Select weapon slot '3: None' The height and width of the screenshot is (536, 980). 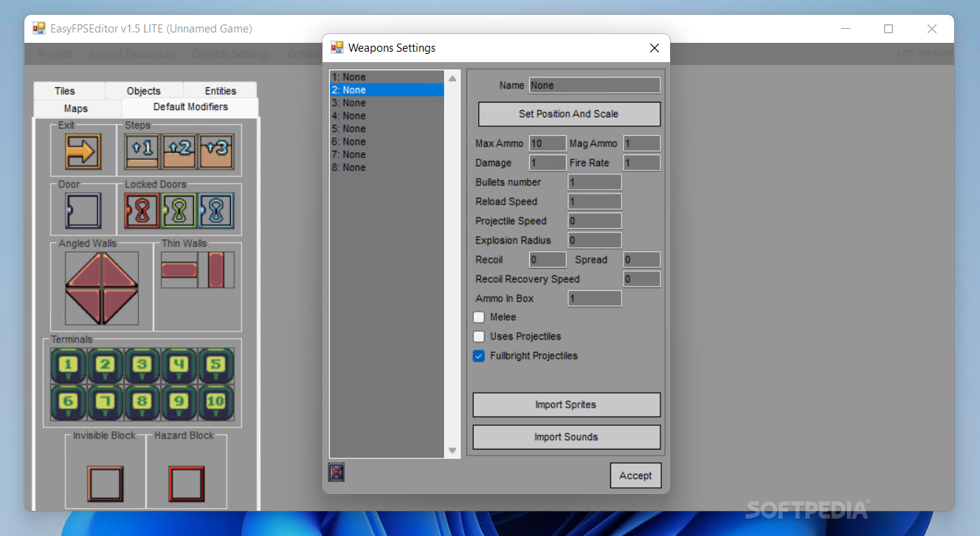(x=387, y=103)
